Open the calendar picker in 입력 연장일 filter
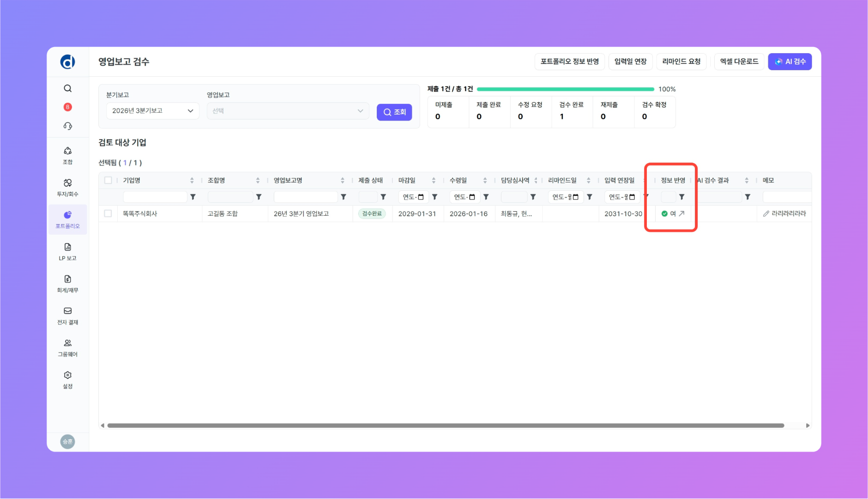This screenshot has width=868, height=499. (632, 197)
